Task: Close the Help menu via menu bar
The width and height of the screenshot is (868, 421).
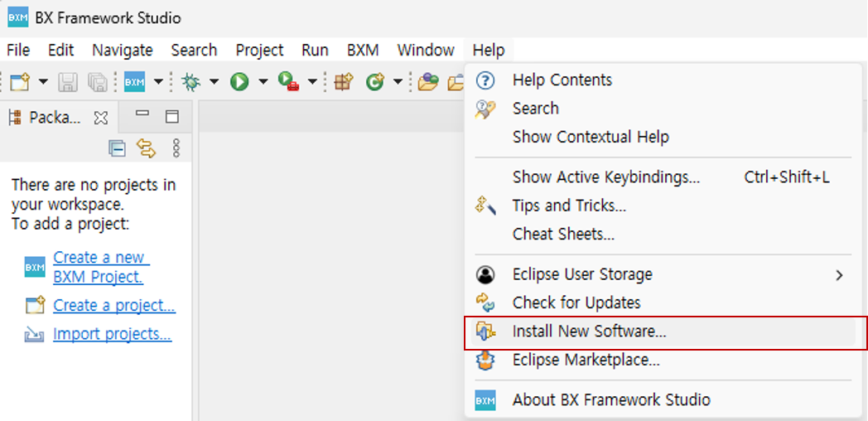Action: click(x=489, y=51)
